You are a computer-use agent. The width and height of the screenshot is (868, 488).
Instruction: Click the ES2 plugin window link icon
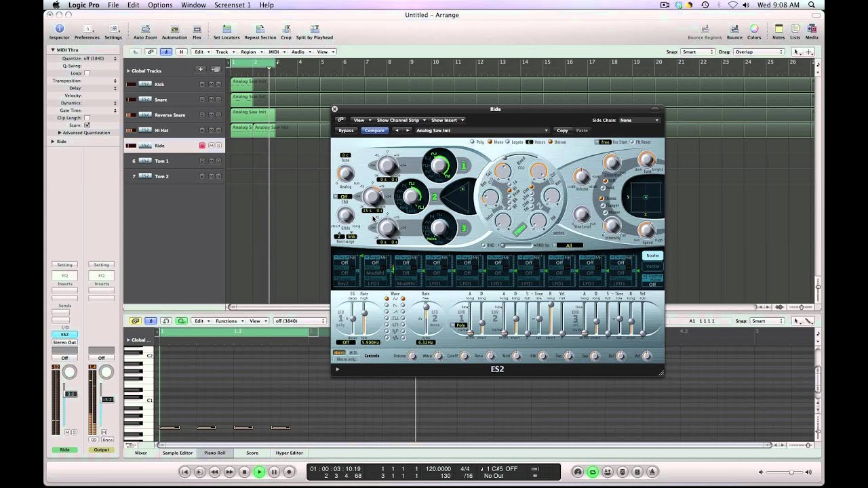pos(340,120)
